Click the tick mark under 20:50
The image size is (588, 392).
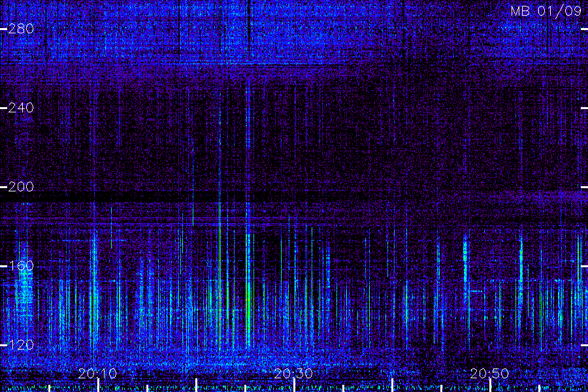pyautogui.click(x=491, y=385)
